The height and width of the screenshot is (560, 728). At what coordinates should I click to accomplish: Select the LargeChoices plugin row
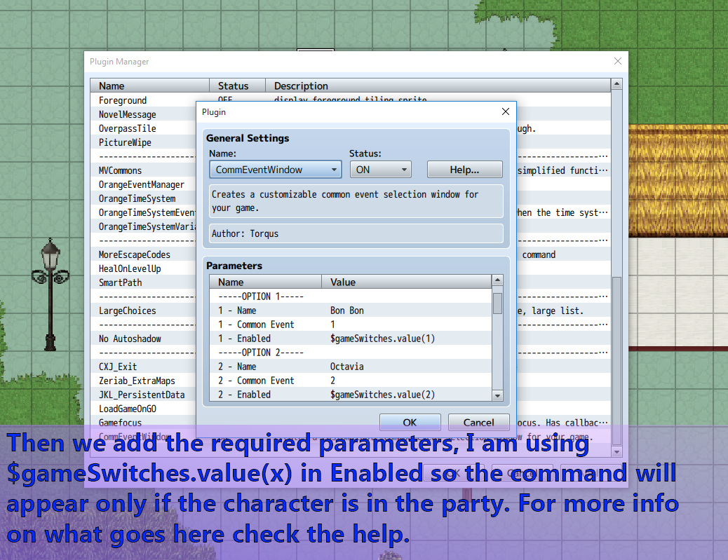[144, 310]
